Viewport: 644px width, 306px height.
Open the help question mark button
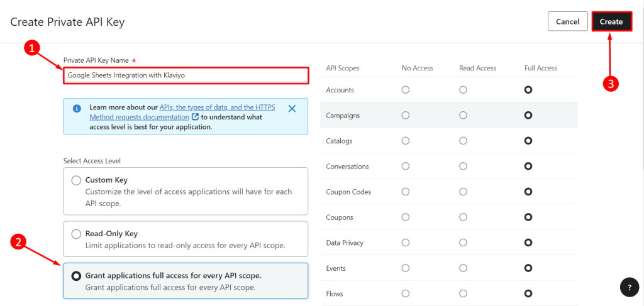coord(630,288)
